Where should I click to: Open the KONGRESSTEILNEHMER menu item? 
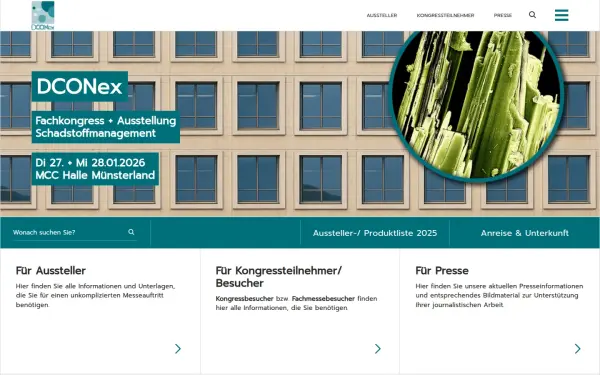coord(445,15)
